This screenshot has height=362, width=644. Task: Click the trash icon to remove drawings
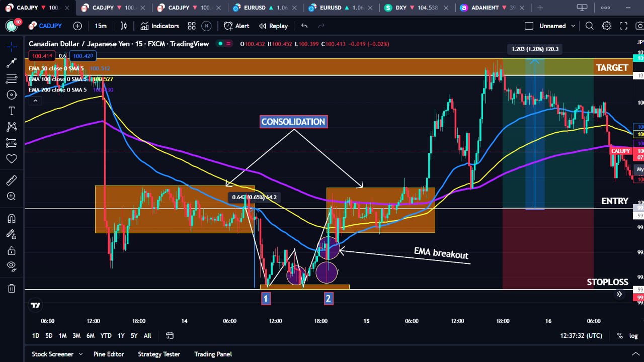tap(11, 288)
